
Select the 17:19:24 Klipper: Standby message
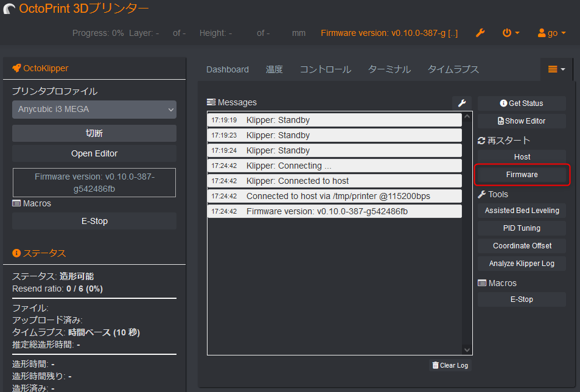point(335,150)
